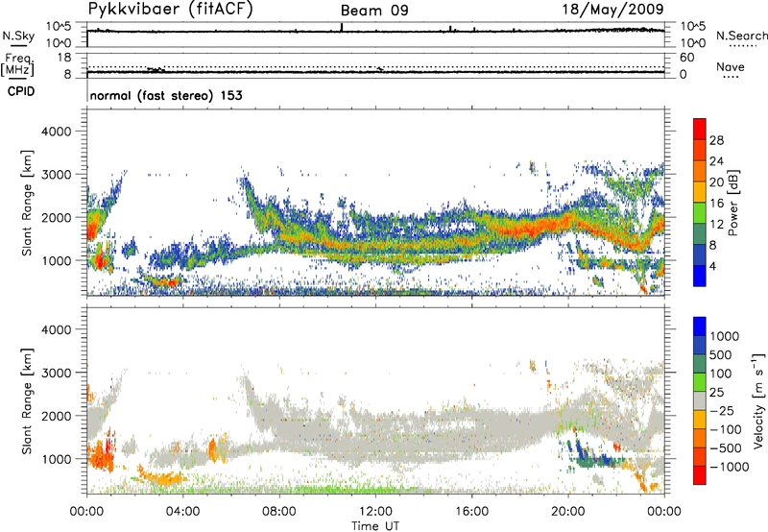768x532 pixels.
Task: Click the red bottom segment of velocity colorbar
Action: (x=700, y=475)
